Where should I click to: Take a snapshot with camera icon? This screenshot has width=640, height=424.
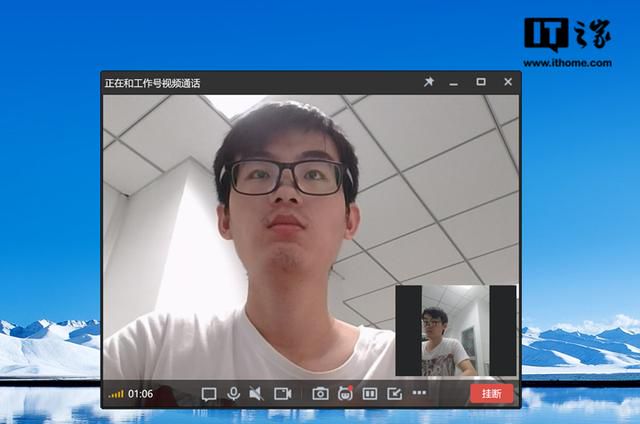(320, 394)
